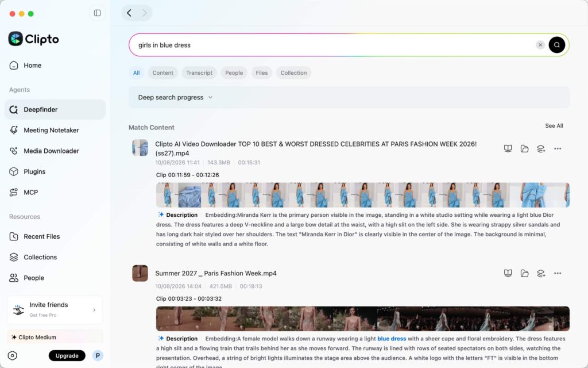
Task: Switch to the Transcript filter tab
Action: [199, 73]
